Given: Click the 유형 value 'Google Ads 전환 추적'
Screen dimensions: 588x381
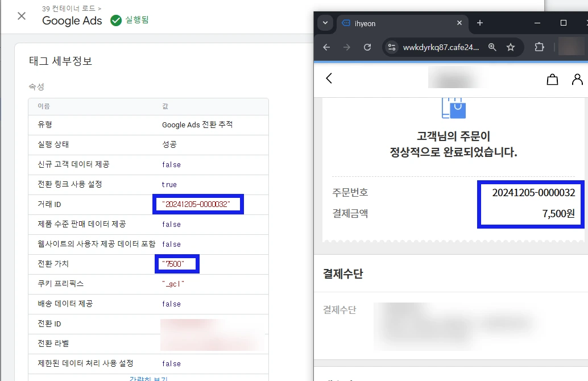Looking at the screenshot, I should (x=197, y=125).
